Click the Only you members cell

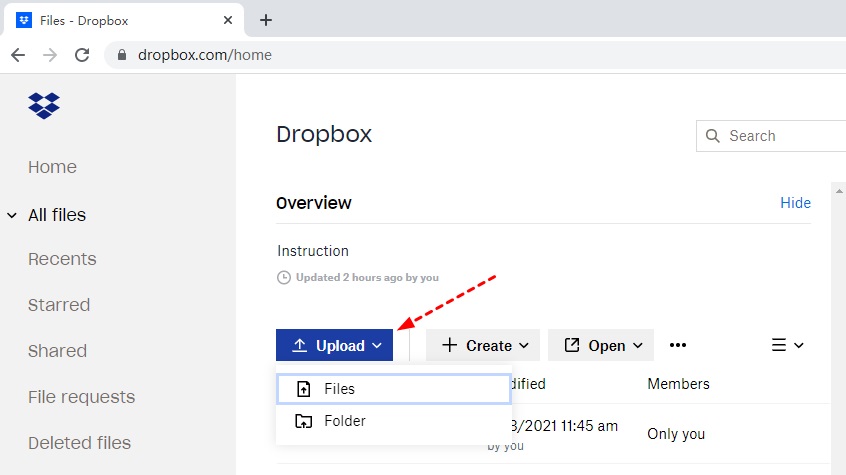[676, 434]
